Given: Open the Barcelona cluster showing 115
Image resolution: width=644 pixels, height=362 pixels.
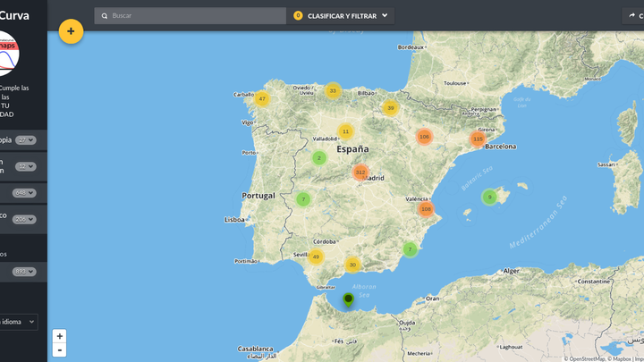Looking at the screenshot, I should [x=478, y=139].
